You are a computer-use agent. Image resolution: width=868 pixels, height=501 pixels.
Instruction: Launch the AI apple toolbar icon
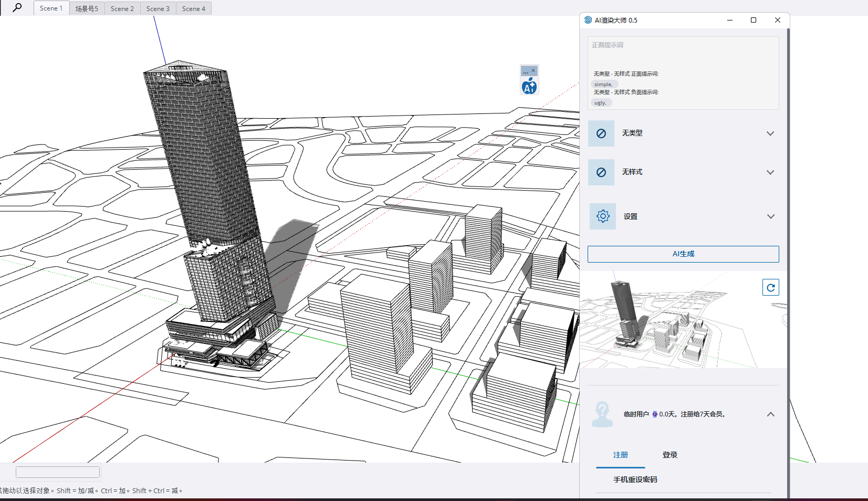529,86
